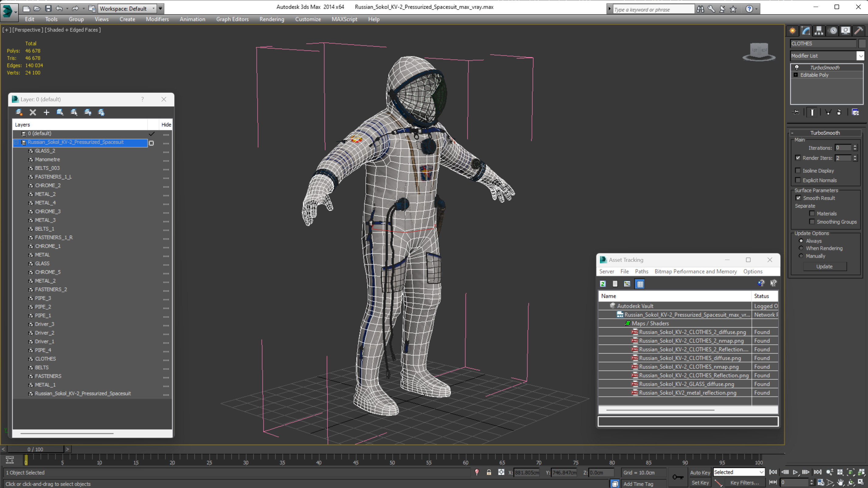The image size is (868, 488).
Task: Click Create New Layer icon in Layer dialog
Action: tap(19, 112)
